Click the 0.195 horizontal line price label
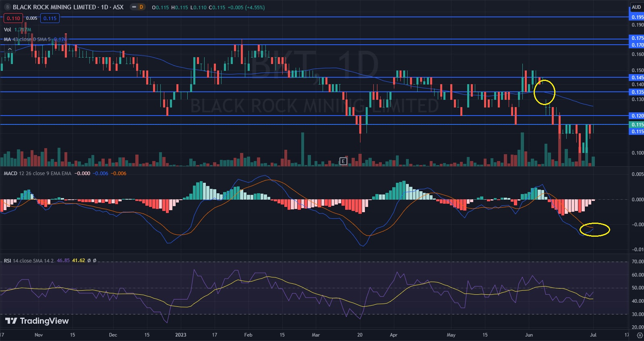This screenshot has width=644, height=341. click(x=637, y=17)
